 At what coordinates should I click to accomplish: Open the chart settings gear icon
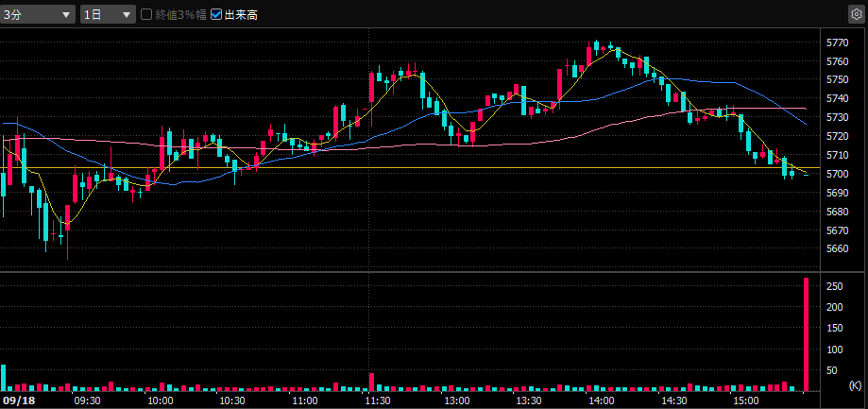click(855, 14)
